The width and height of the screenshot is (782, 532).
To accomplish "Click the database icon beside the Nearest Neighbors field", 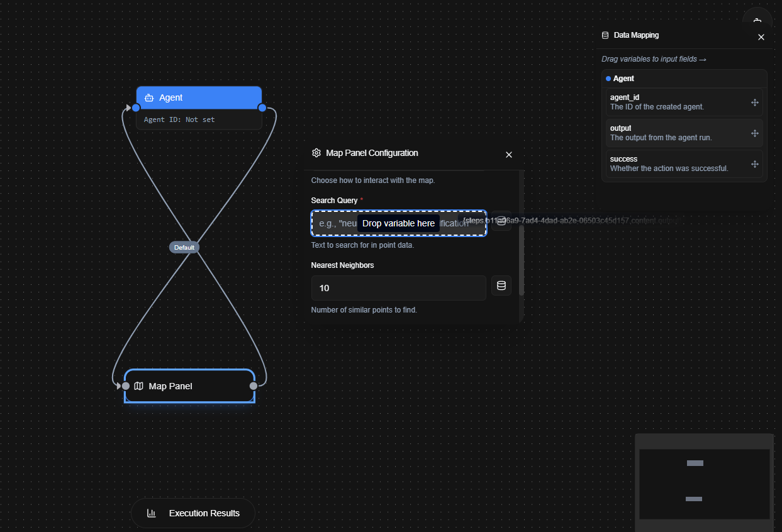I will 501,285.
